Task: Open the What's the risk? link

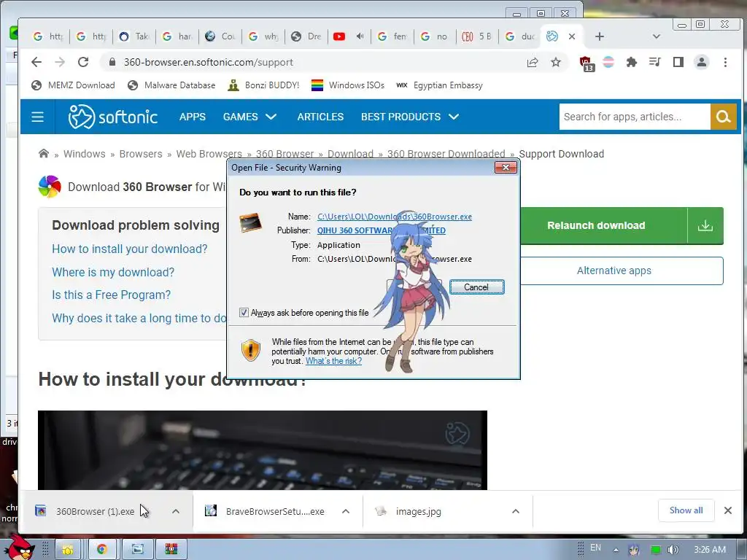Action: [x=333, y=361]
